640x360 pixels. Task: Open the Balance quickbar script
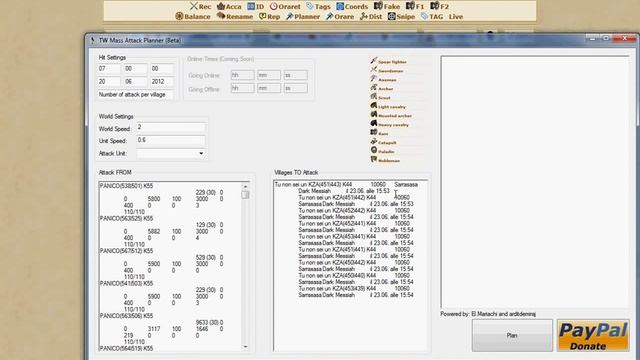193,16
